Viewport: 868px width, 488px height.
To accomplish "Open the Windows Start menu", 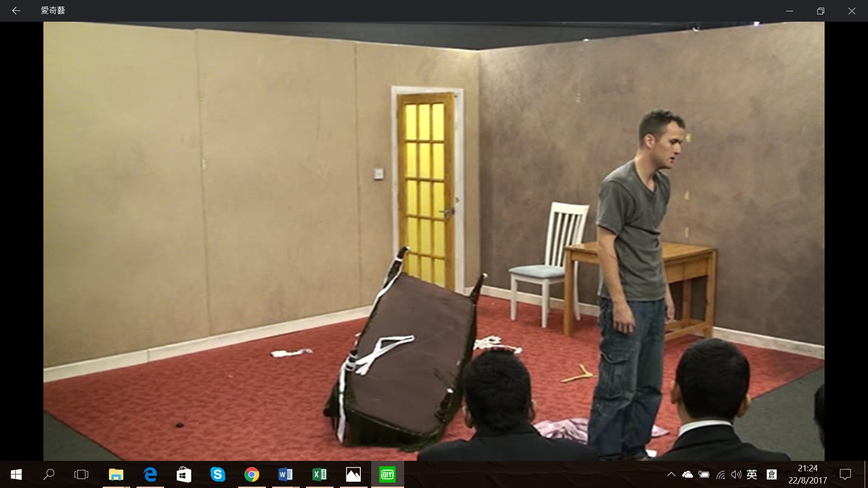I will click(x=16, y=474).
